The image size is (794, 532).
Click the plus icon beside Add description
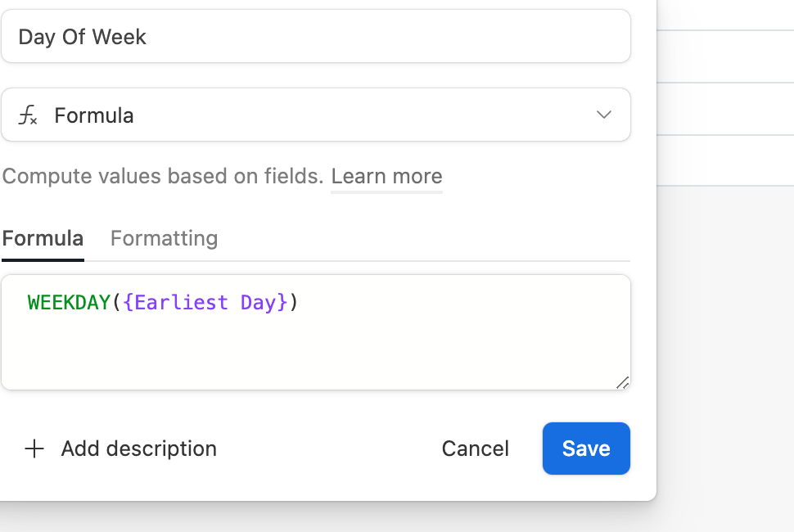coord(34,449)
